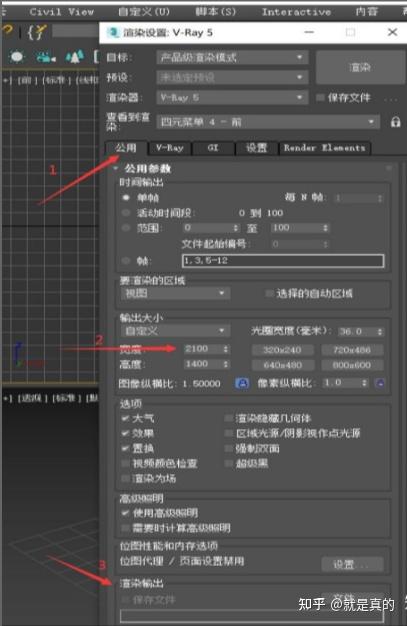Image resolution: width=407 pixels, height=626 pixels.
Task: Enable 视频颜色检查 checkbox
Action: [125, 464]
